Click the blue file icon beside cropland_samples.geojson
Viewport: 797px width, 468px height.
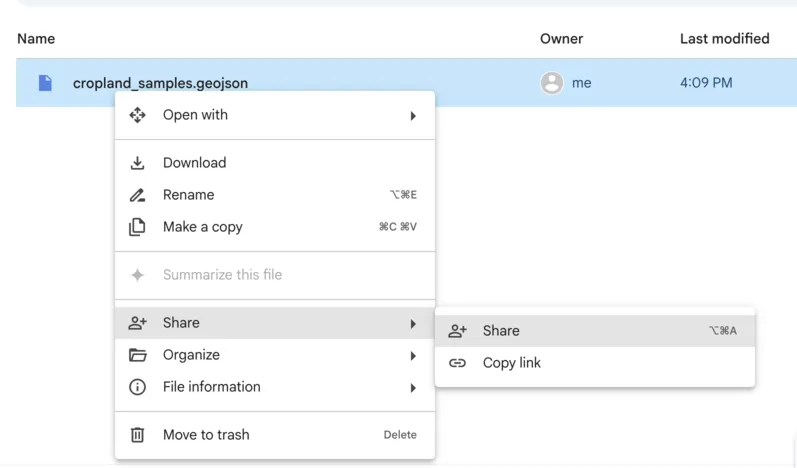pyautogui.click(x=45, y=83)
